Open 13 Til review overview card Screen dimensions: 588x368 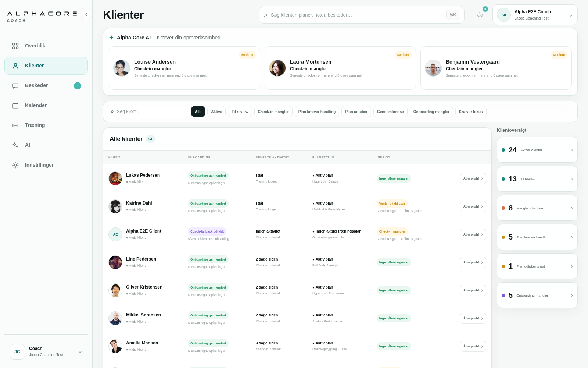point(537,179)
